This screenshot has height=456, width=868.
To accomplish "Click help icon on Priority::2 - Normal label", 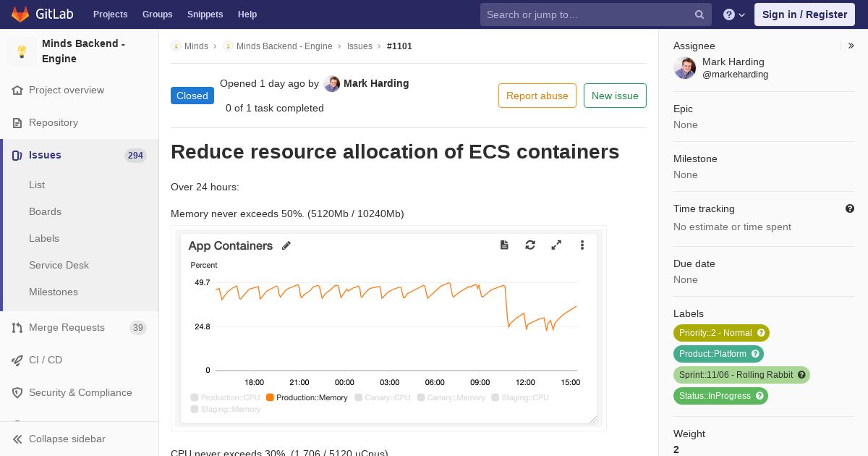I will 761,333.
